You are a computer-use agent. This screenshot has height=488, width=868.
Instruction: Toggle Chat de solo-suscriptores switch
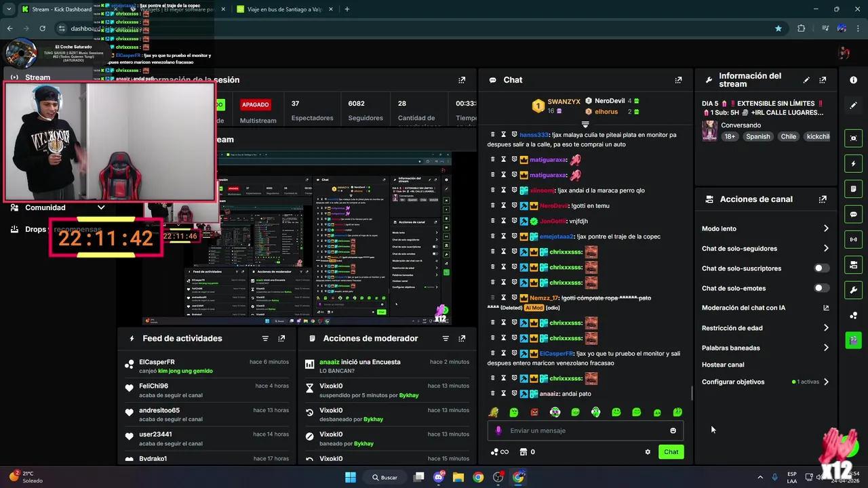(x=821, y=268)
